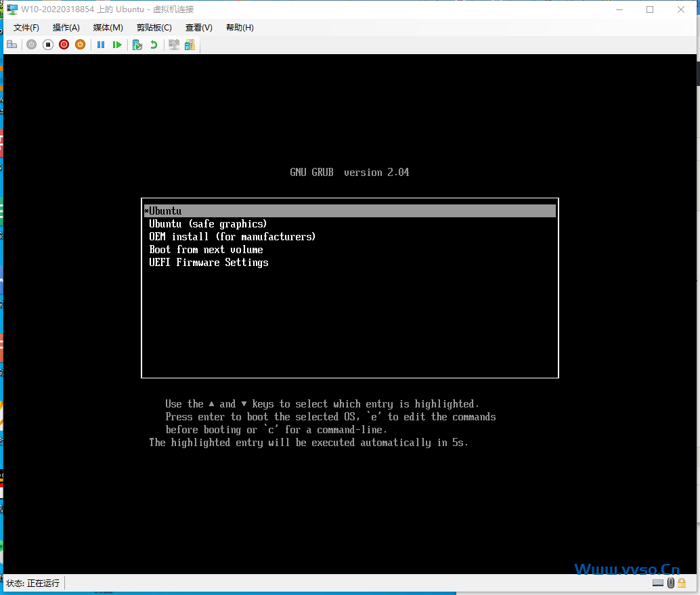
Task: Open the 文件(F) menu
Action: (x=26, y=28)
